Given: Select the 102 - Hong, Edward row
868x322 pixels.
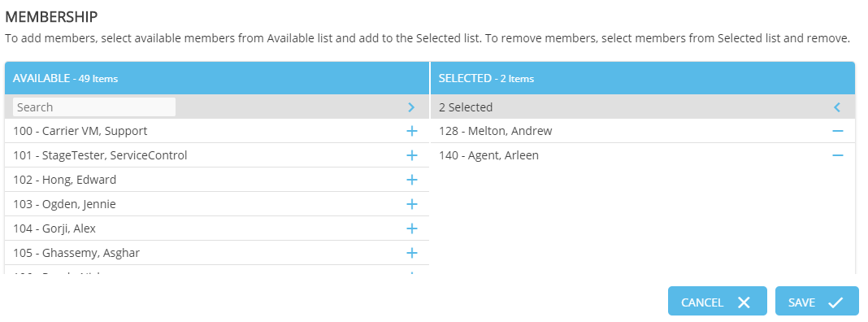Looking at the screenshot, I should (x=217, y=180).
